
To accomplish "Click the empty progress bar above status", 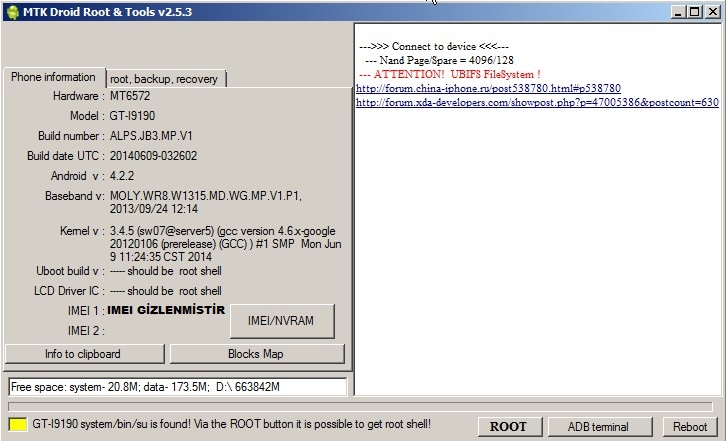I will pos(360,407).
